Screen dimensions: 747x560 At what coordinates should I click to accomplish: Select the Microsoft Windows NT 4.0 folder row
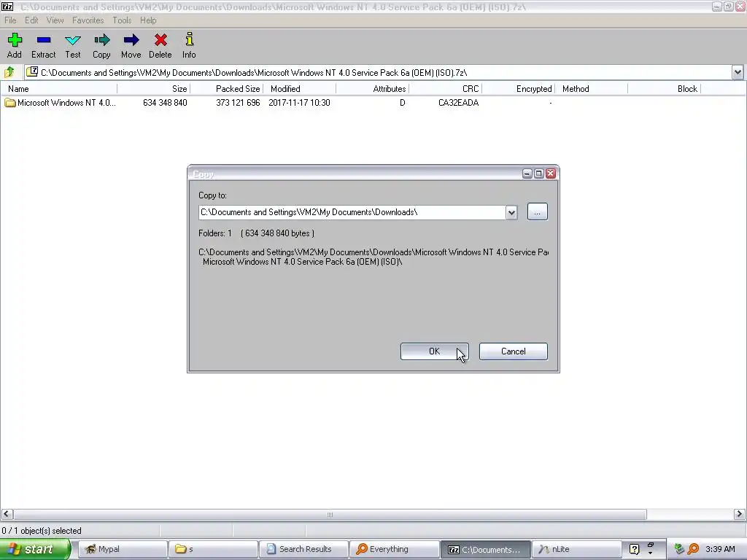[x=60, y=102]
